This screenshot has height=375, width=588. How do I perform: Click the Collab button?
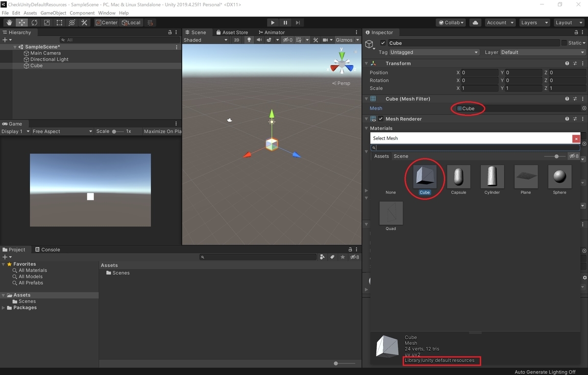[x=450, y=22]
